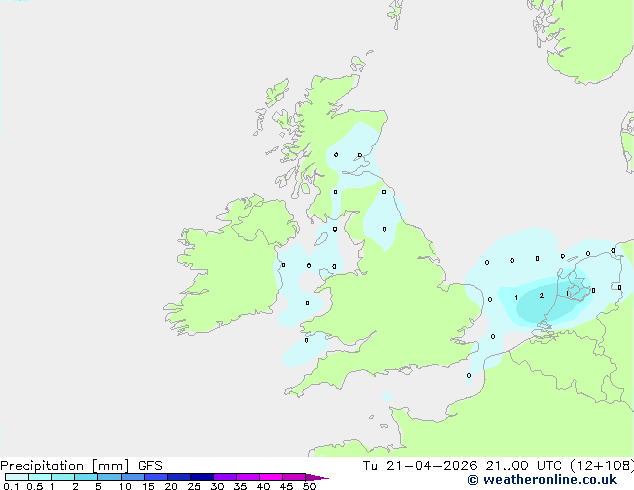634x490 pixels.
Task: Pick the 1–2 mm legend color swatch
Action: (63, 477)
